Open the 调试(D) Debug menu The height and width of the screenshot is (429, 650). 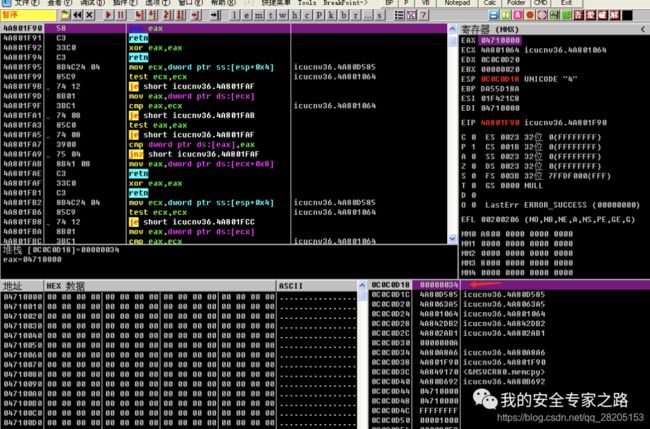click(92, 2)
